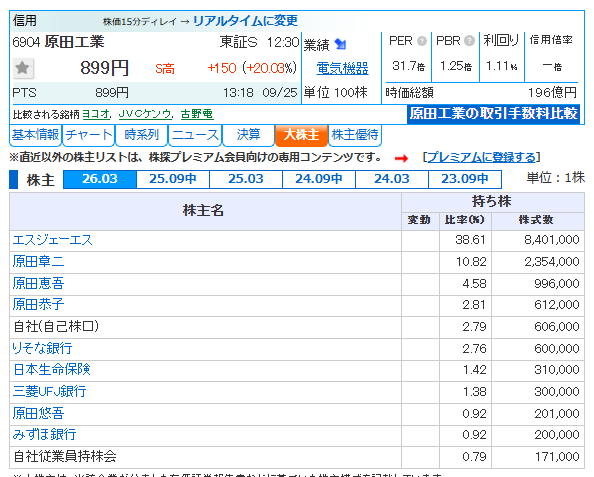
Task: Open shareholder 原田章二
Action: tap(38, 261)
